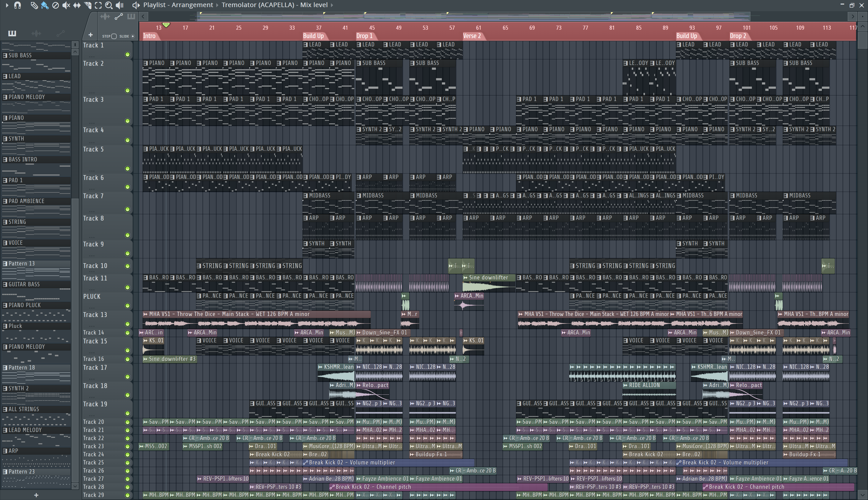
Task: Select BASS INTRO pattern in picker
Action: [x=36, y=159]
